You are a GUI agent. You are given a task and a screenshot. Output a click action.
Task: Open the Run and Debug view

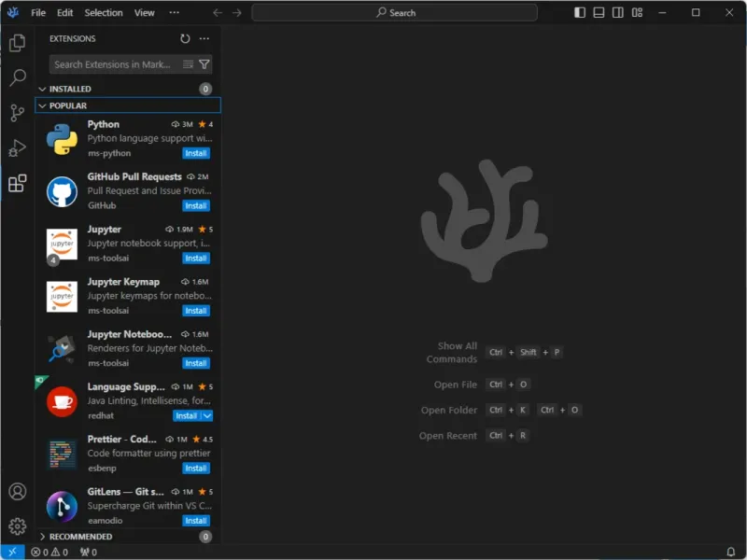17,148
